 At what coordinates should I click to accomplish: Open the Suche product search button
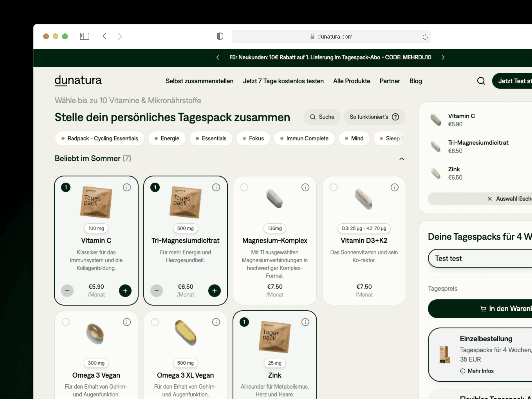pos(322,117)
